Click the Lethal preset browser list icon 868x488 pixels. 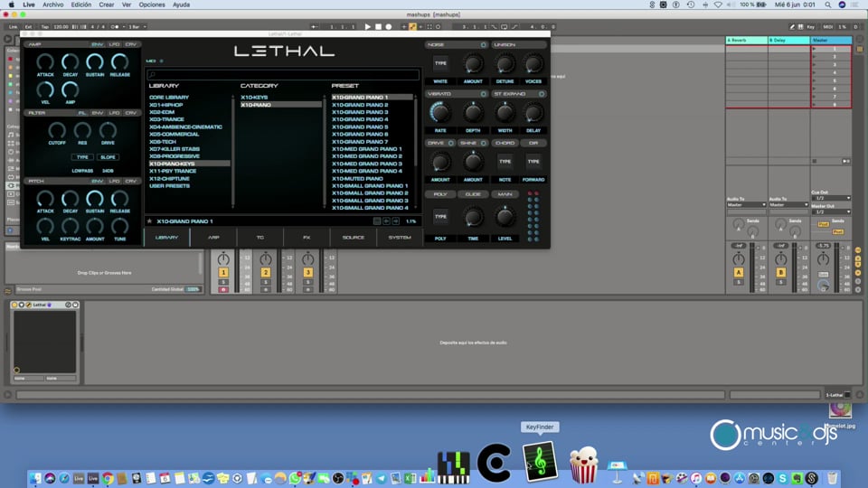(377, 221)
